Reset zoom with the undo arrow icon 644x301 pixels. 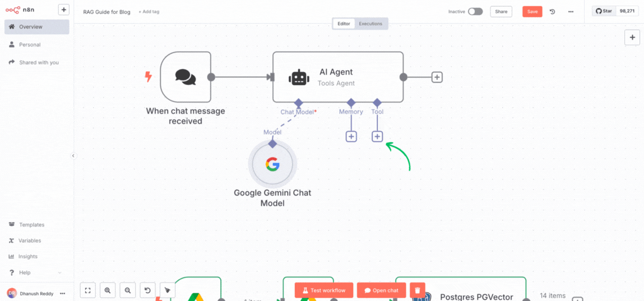[147, 290]
